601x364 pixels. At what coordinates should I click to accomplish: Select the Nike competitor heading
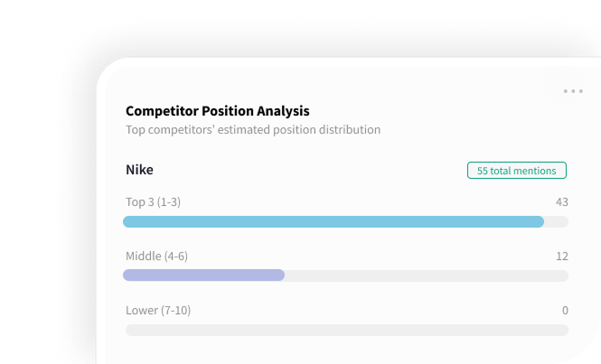139,170
